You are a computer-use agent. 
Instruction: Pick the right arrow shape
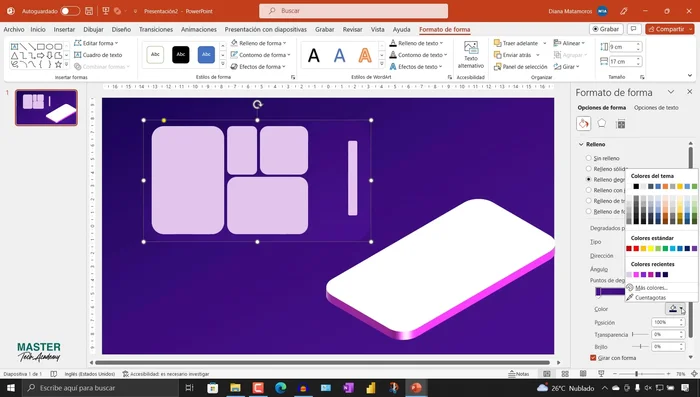(x=41, y=55)
